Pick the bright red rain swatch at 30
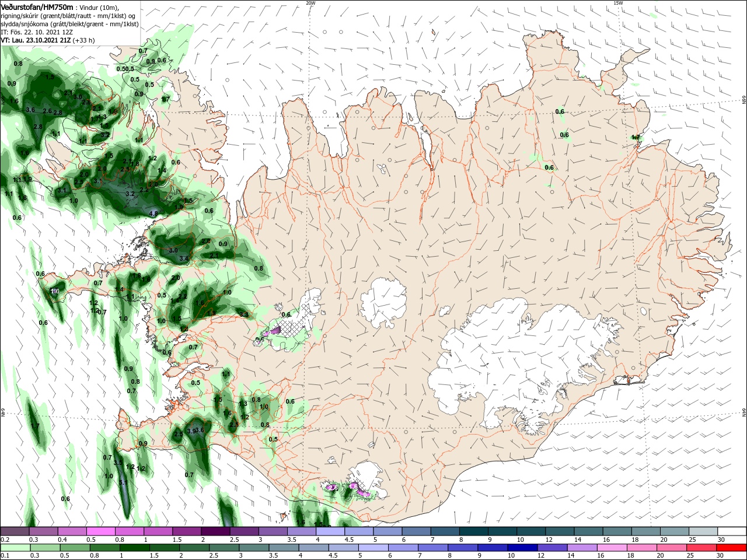 point(731,548)
